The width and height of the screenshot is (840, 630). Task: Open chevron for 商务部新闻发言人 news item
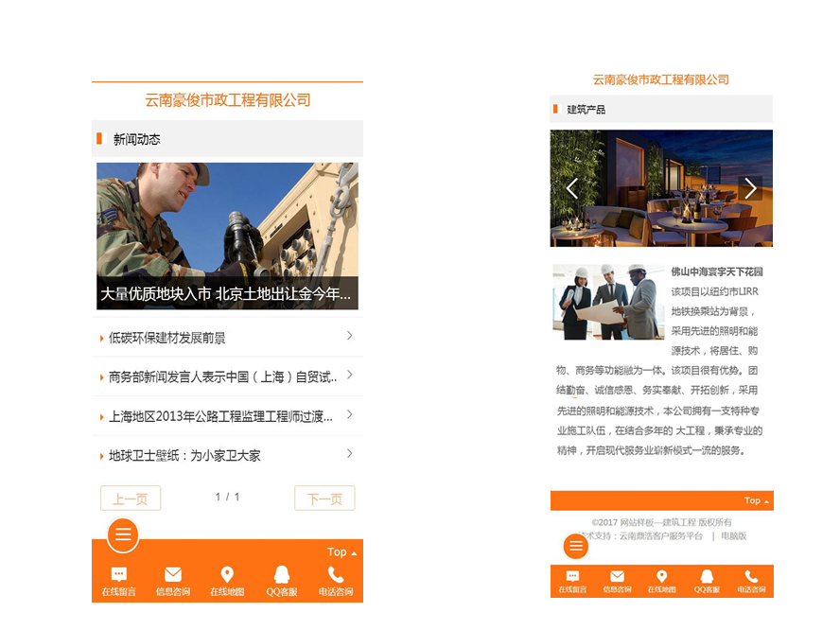349,376
